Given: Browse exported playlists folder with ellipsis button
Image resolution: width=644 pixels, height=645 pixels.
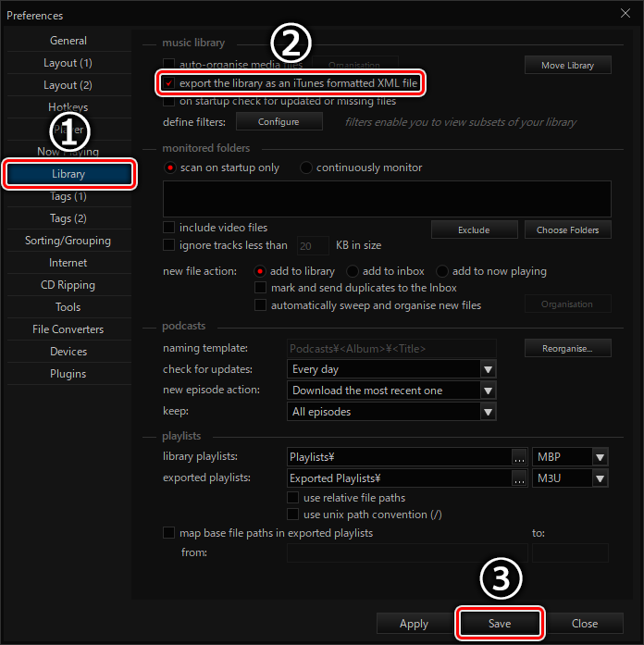Looking at the screenshot, I should 519,478.
